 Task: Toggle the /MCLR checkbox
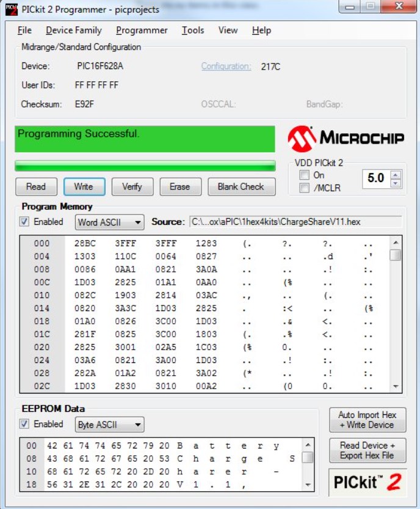click(304, 188)
